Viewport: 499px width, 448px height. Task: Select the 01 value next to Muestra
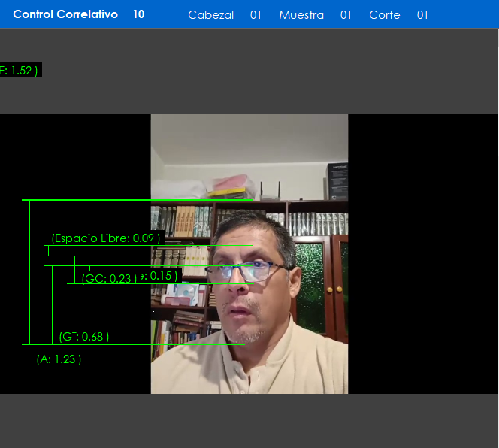346,15
